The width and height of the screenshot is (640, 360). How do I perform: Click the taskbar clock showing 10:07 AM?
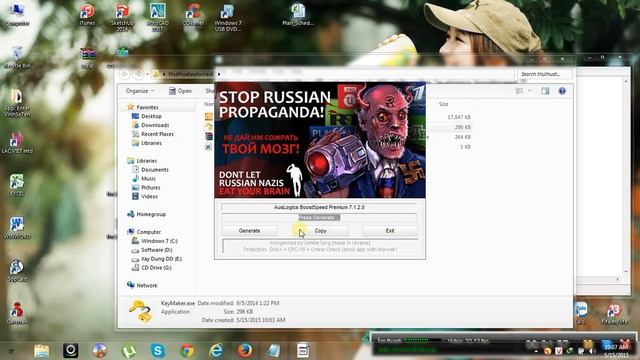click(616, 351)
